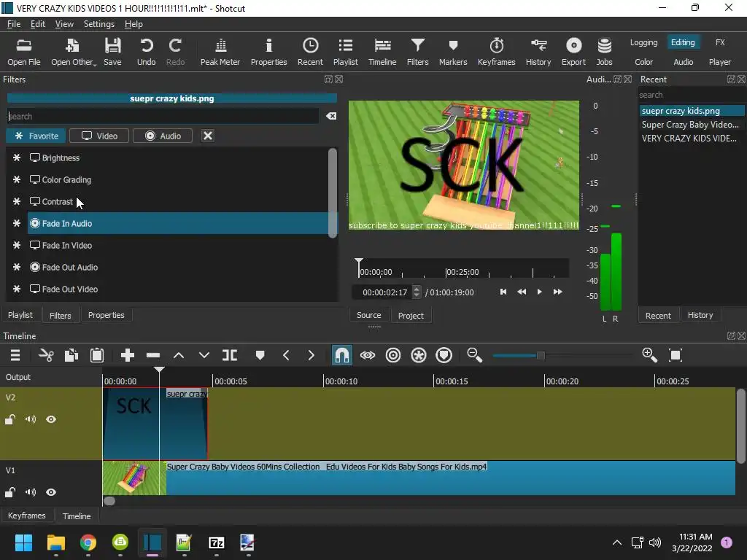
Task: Toggle timeline snapping magnet
Action: click(342, 355)
